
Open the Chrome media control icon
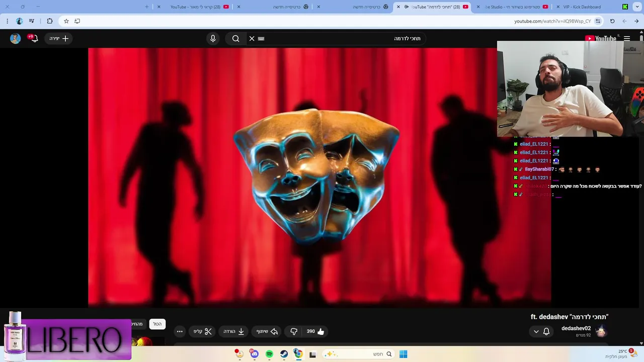tap(32, 21)
